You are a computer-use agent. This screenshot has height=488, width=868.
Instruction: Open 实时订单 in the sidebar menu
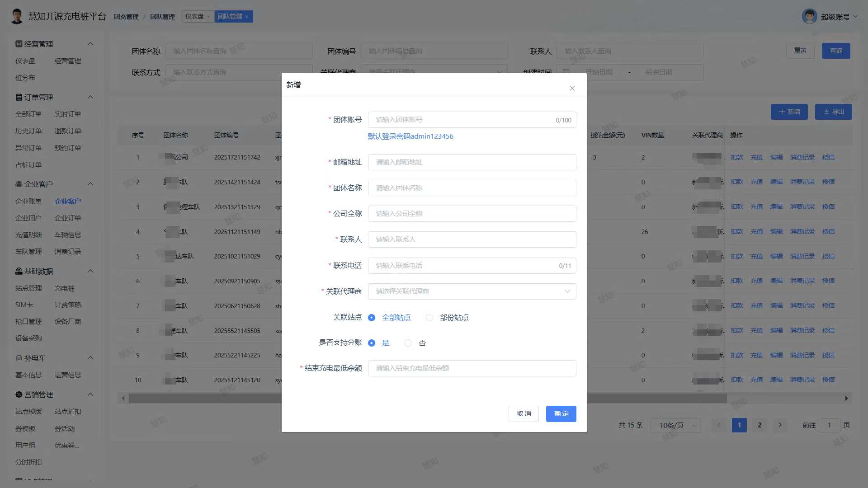[68, 114]
